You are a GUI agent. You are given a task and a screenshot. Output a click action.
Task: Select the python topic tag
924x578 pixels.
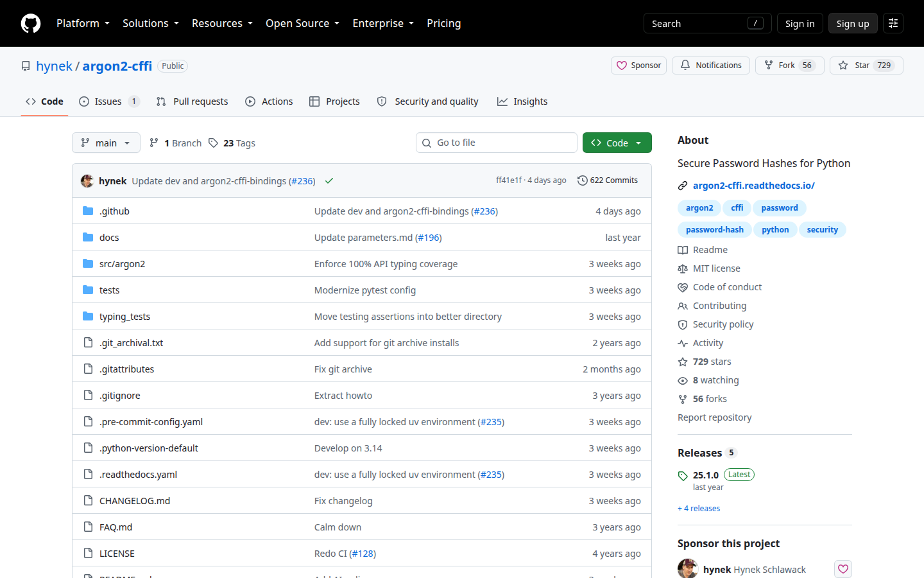775,230
